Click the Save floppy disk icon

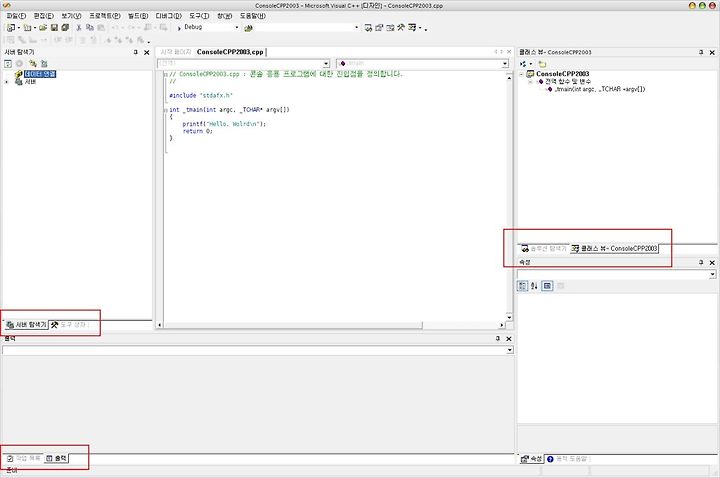tap(54, 28)
